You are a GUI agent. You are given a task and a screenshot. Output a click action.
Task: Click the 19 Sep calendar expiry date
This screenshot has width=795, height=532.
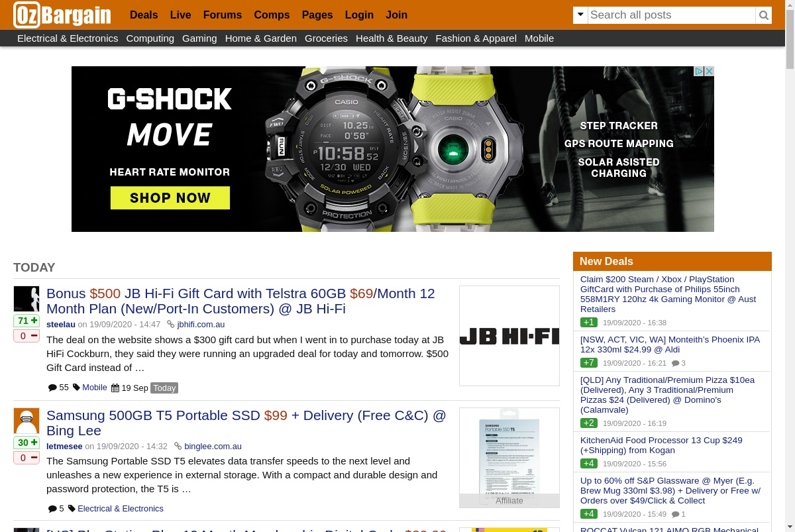click(130, 388)
